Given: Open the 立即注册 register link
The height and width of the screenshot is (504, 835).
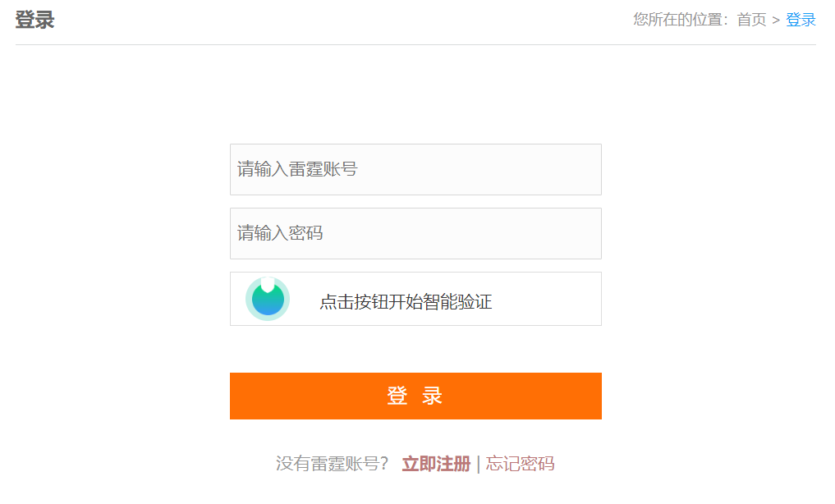Looking at the screenshot, I should [436, 464].
